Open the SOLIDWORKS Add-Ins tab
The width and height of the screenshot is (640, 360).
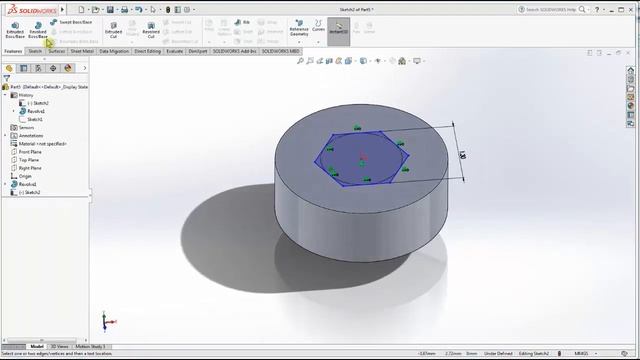pyautogui.click(x=234, y=51)
